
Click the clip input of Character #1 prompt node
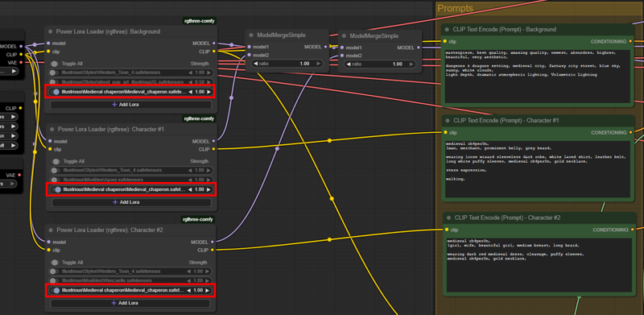[445, 132]
